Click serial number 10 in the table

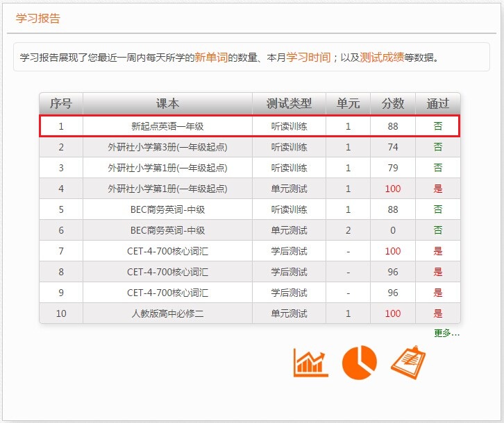pos(61,313)
